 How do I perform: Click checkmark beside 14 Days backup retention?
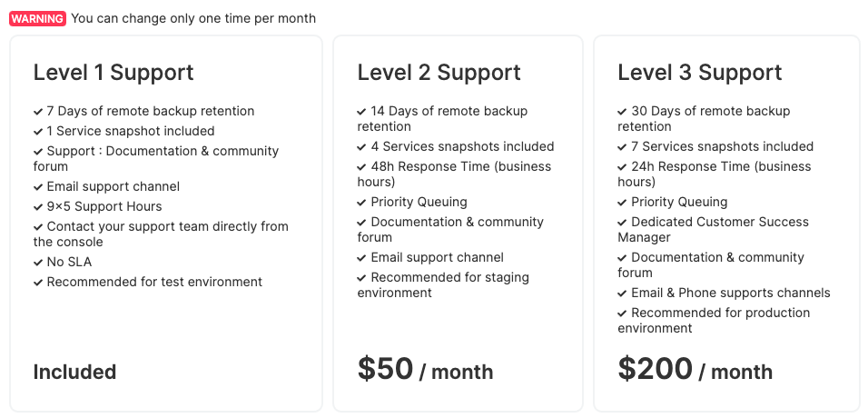point(362,112)
